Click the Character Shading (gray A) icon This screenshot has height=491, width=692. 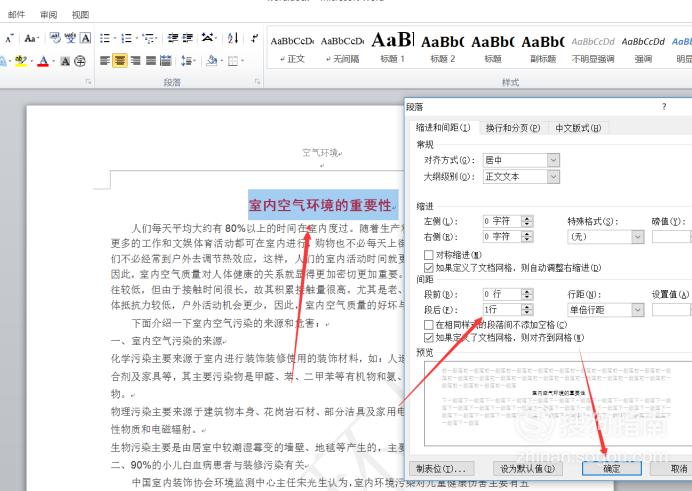(65, 61)
